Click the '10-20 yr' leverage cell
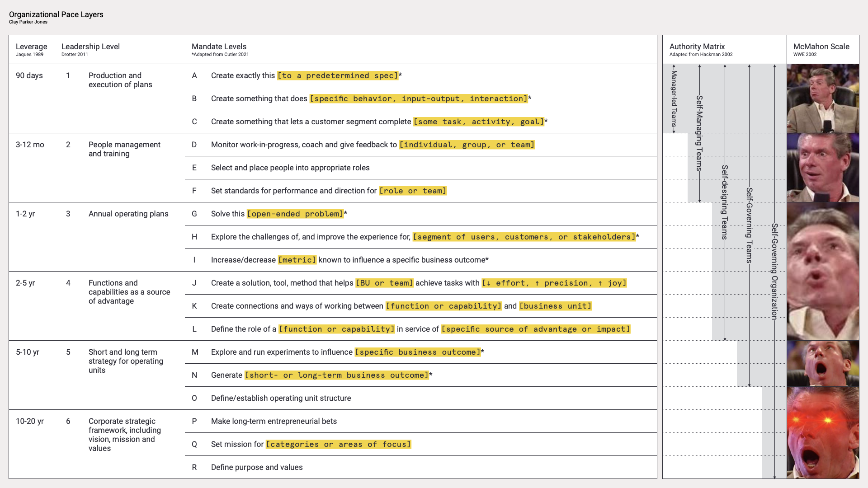The width and height of the screenshot is (868, 488). pos(30,421)
